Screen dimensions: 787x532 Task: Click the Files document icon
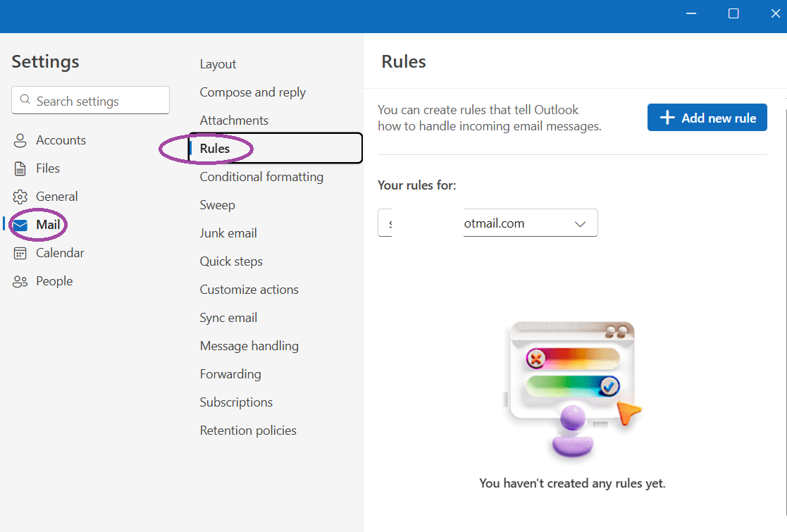click(x=20, y=168)
